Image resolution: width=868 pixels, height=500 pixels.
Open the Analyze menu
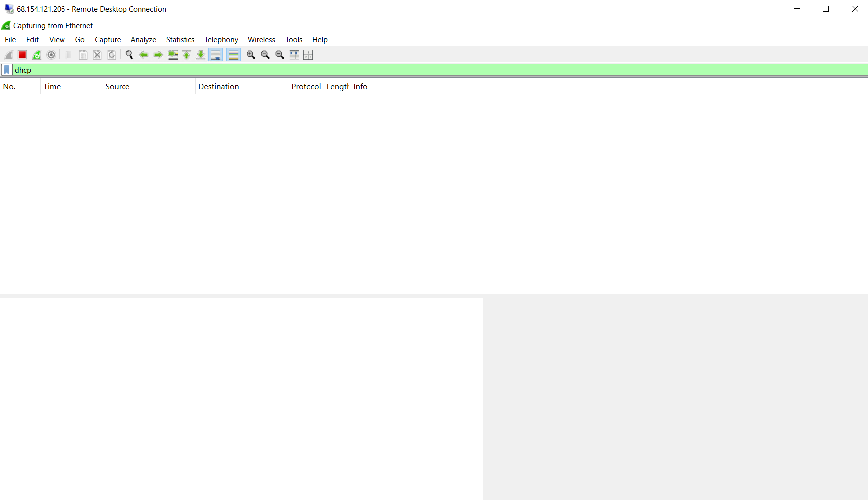click(x=143, y=40)
